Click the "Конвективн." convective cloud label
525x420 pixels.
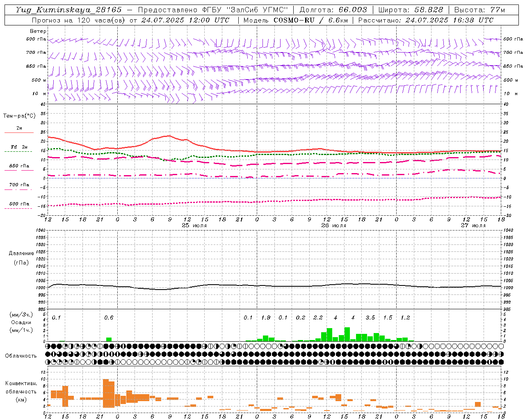21,383
